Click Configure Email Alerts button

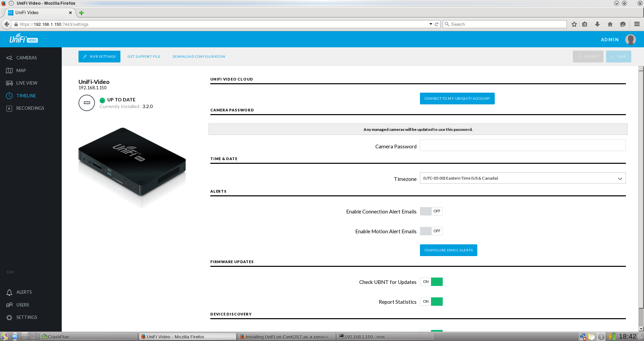448,250
